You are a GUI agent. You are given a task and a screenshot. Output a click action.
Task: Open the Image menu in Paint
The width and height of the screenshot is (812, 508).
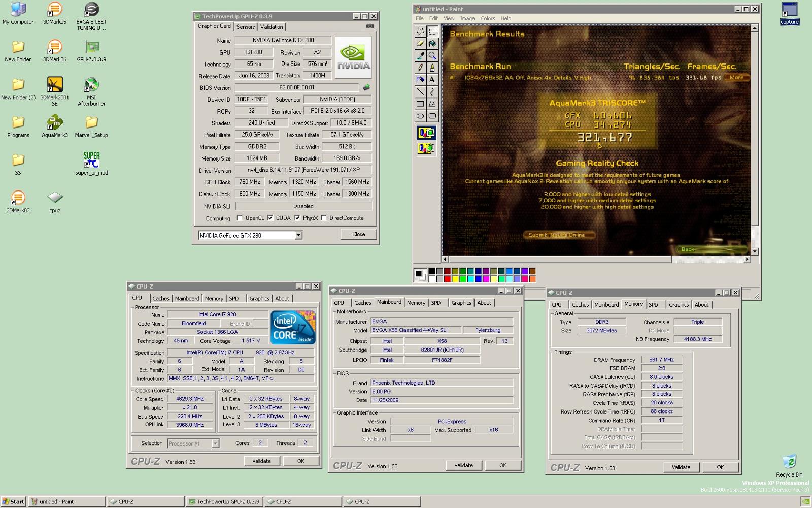tap(467, 18)
